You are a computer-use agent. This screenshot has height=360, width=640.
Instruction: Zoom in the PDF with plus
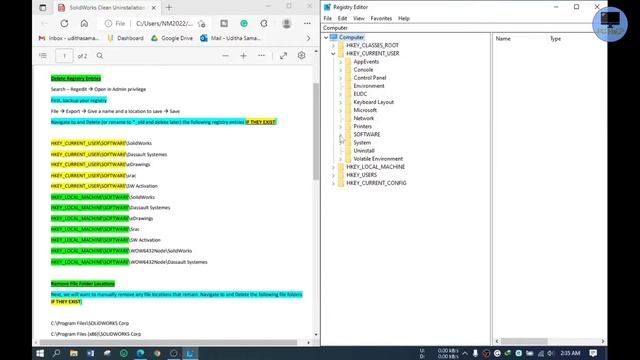click(x=243, y=56)
